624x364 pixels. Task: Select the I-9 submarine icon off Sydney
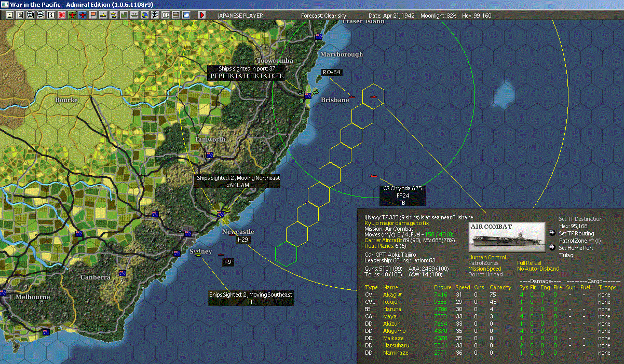pyautogui.click(x=221, y=254)
